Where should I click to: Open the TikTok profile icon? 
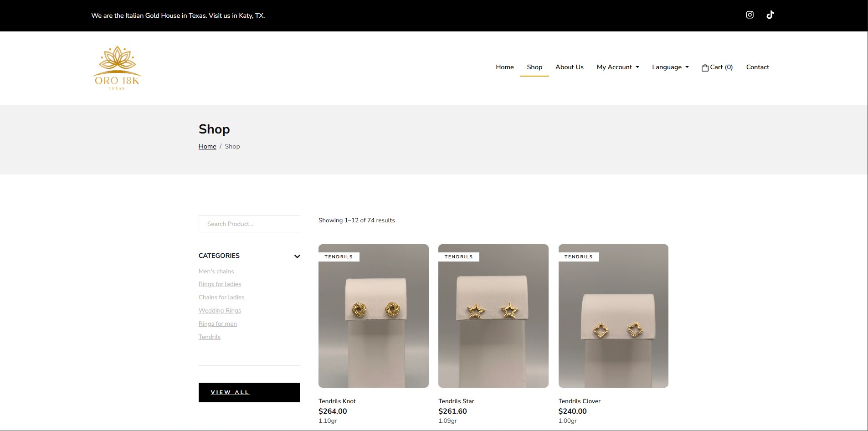click(x=770, y=15)
